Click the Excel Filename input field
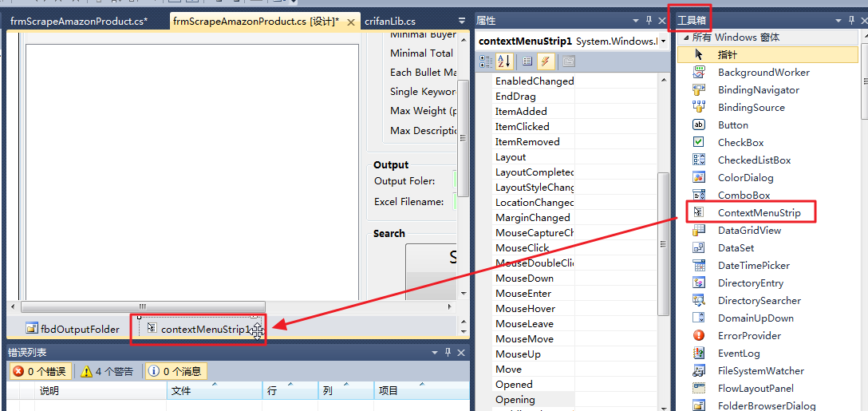Screen dimensions: 868x411 (456, 202)
